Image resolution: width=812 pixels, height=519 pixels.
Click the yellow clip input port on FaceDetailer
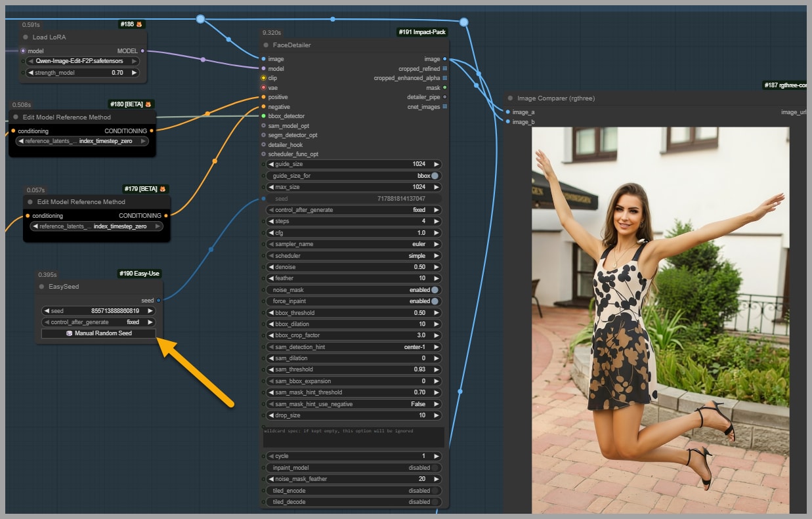pos(263,78)
